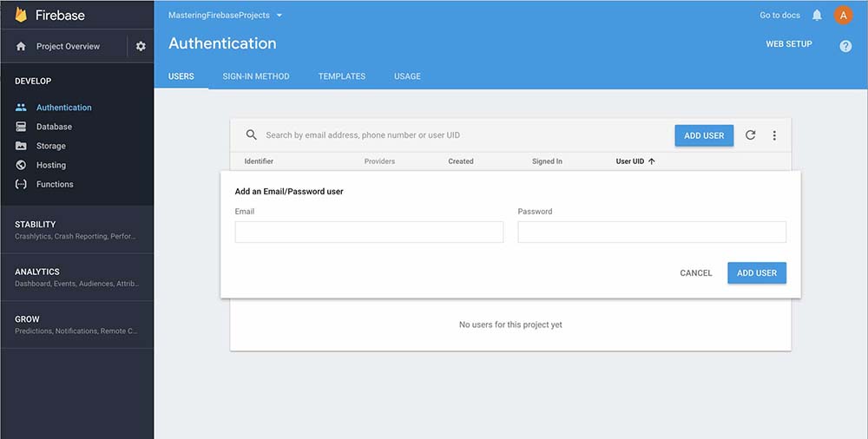This screenshot has height=439, width=868.
Task: Open the help question mark icon
Action: [x=845, y=46]
